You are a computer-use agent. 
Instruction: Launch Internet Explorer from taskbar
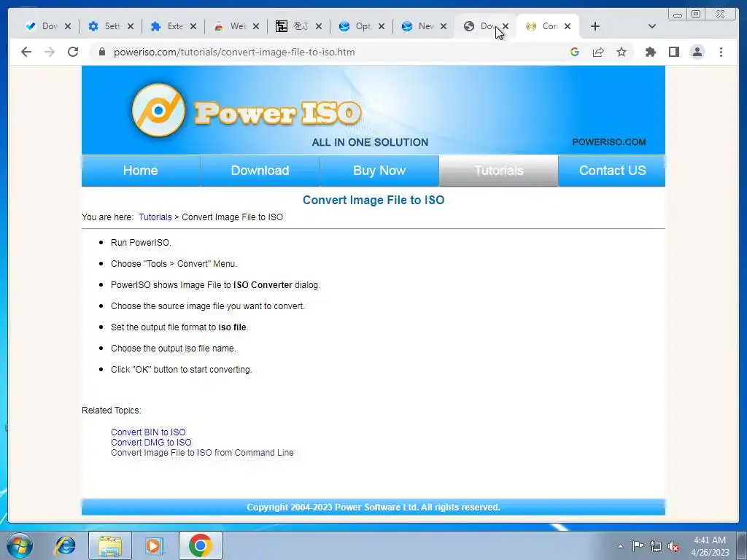(65, 545)
